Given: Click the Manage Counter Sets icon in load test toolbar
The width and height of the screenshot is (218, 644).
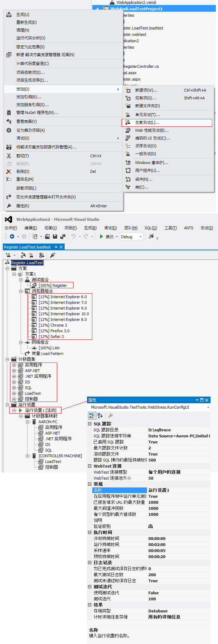Looking at the screenshot, I should (42, 255).
